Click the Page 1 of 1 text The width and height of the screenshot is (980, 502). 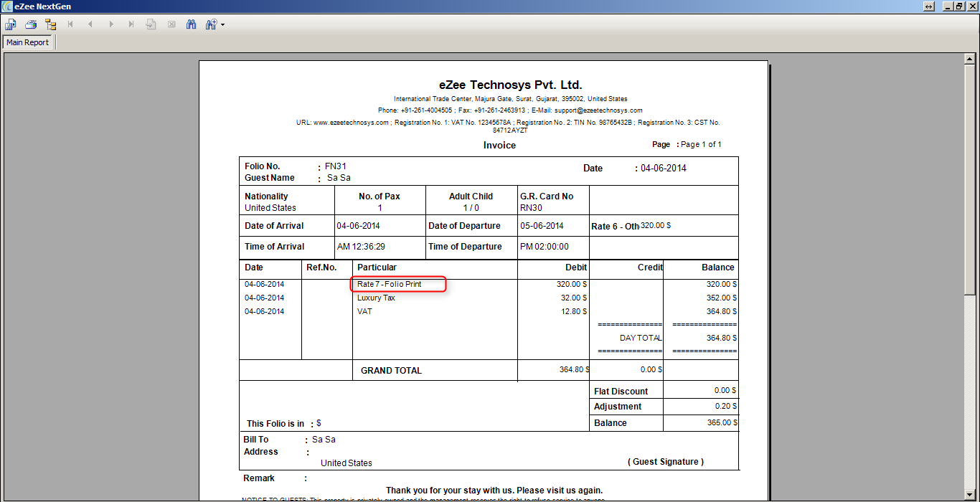coord(701,144)
